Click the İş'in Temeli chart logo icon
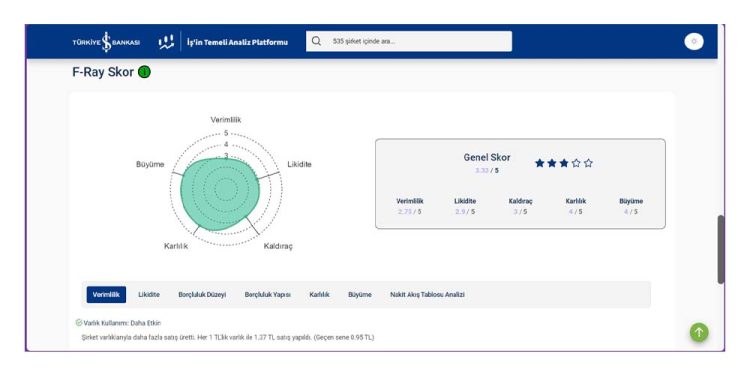 (166, 42)
